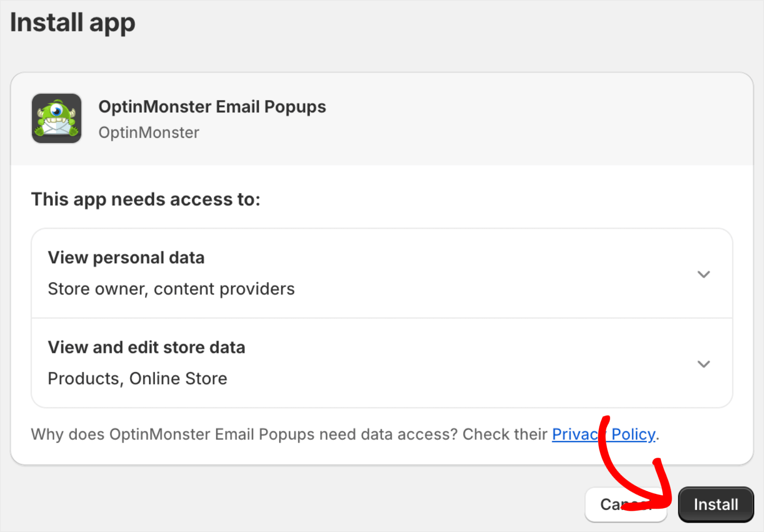Screen dimensions: 764x532
Task: Click the Install button
Action: coord(715,504)
